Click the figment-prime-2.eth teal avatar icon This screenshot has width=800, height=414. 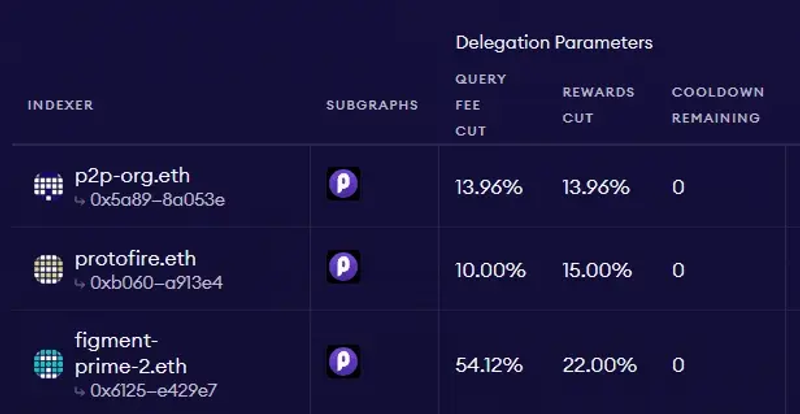(x=48, y=364)
